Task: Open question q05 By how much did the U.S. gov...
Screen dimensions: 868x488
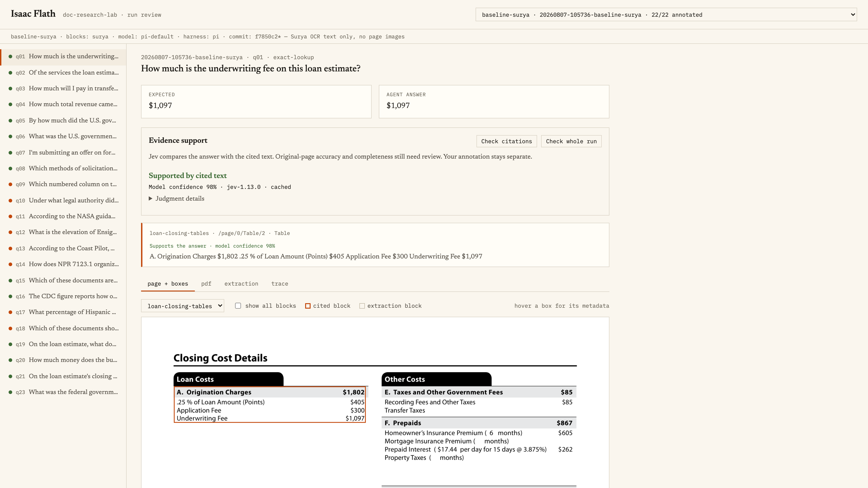Action: tap(63, 120)
